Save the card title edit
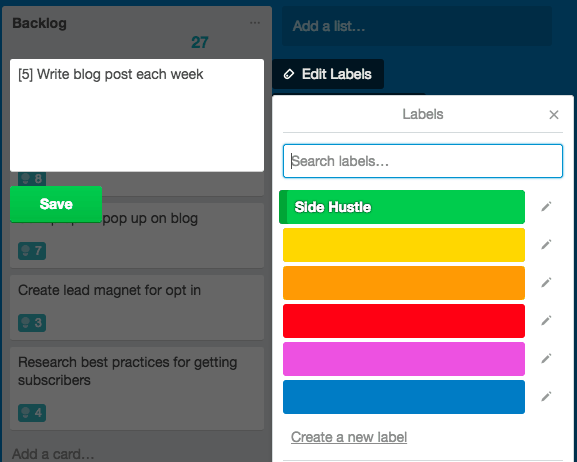 (56, 204)
